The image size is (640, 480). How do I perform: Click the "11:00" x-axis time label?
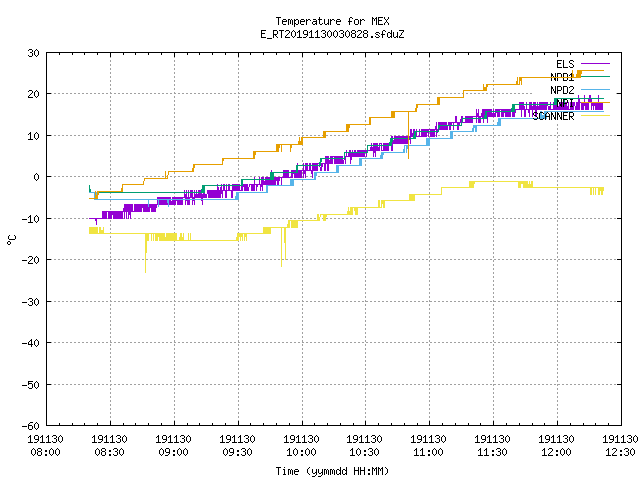click(428, 452)
